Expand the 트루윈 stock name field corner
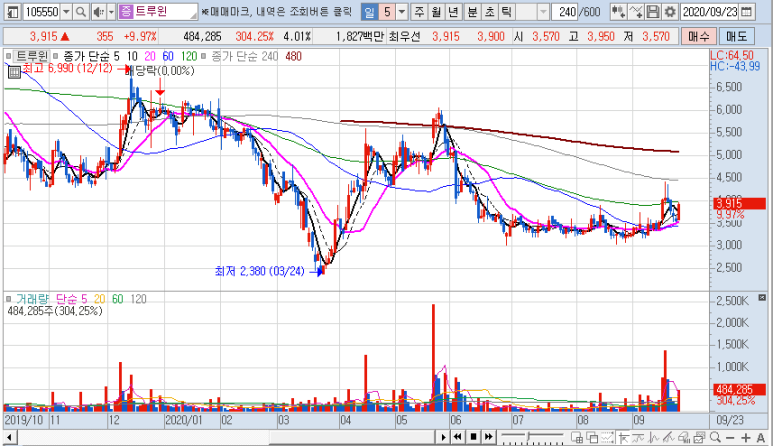The width and height of the screenshot is (773, 446). pyautogui.click(x=194, y=15)
